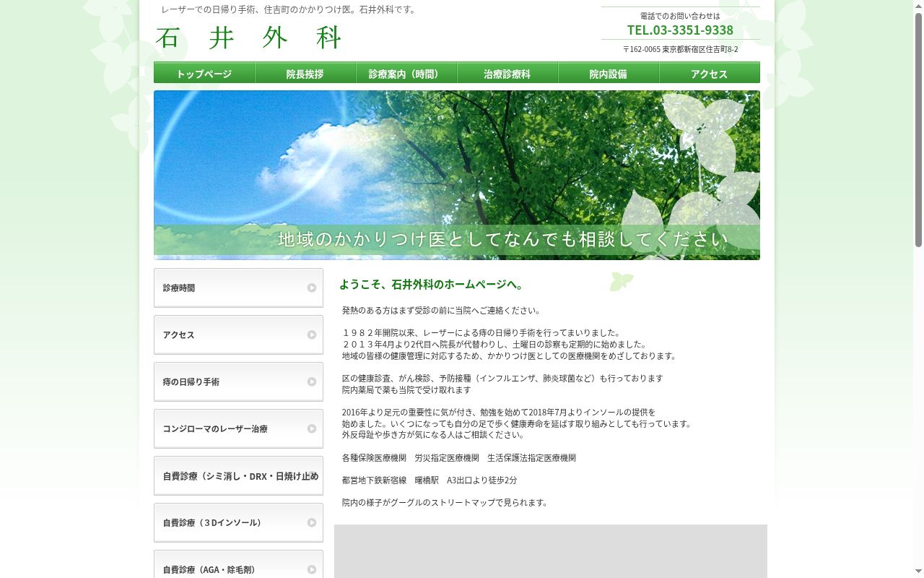
Task: Open トップページ in the navigation bar
Action: [204, 73]
